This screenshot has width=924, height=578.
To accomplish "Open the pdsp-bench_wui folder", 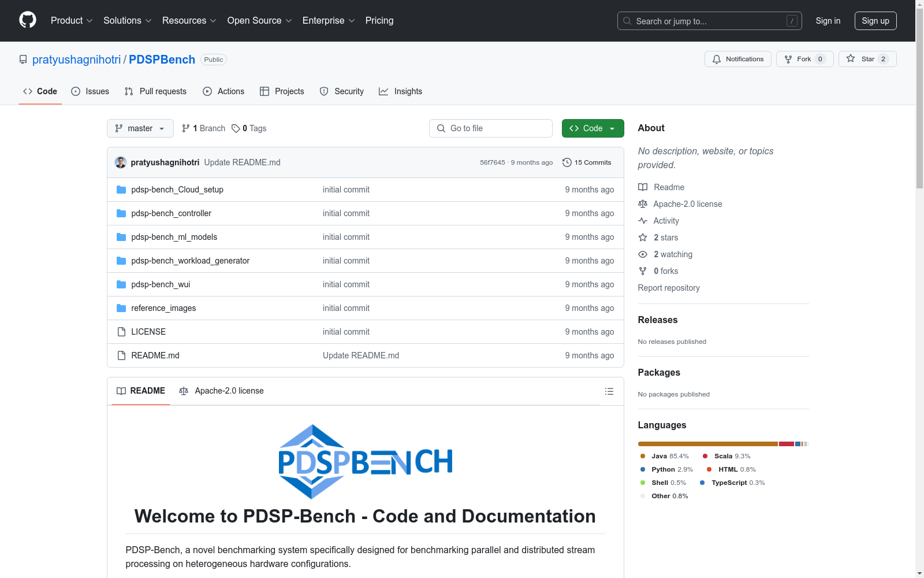I will click(x=161, y=284).
